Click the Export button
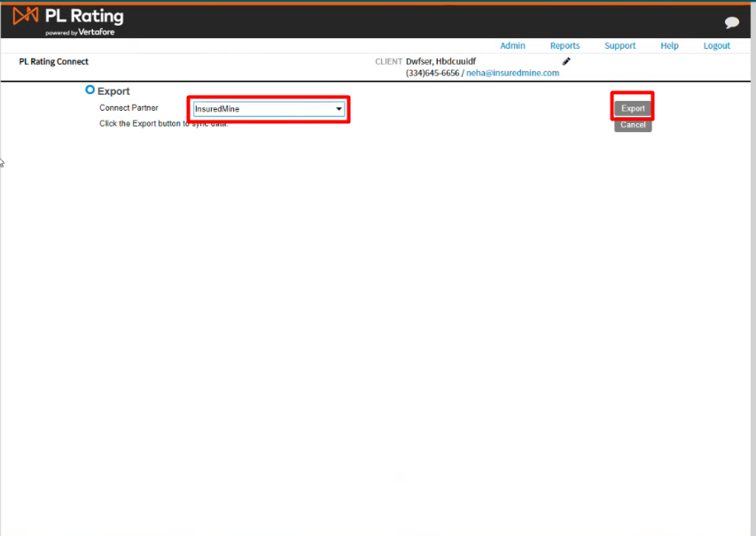The width and height of the screenshot is (756, 536). coord(633,108)
